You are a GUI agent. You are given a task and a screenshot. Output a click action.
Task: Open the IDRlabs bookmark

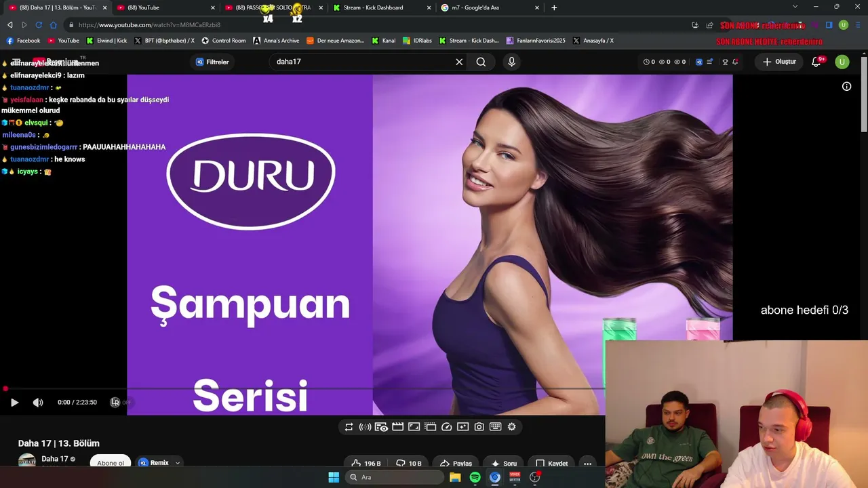417,41
